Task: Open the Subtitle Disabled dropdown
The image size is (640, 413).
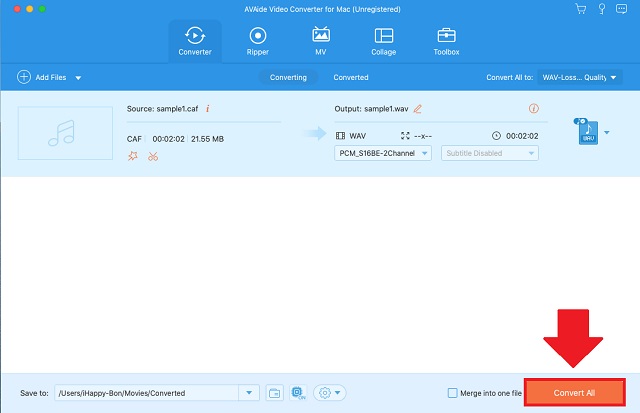Action: pos(489,153)
